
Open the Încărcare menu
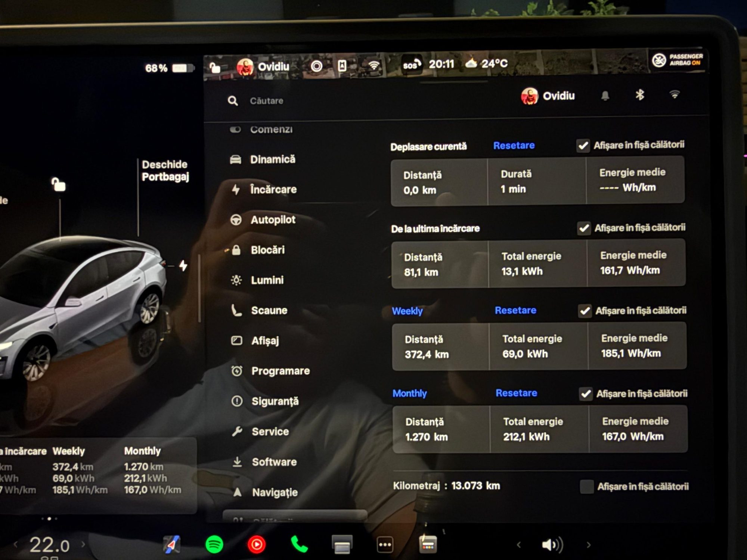pyautogui.click(x=263, y=190)
